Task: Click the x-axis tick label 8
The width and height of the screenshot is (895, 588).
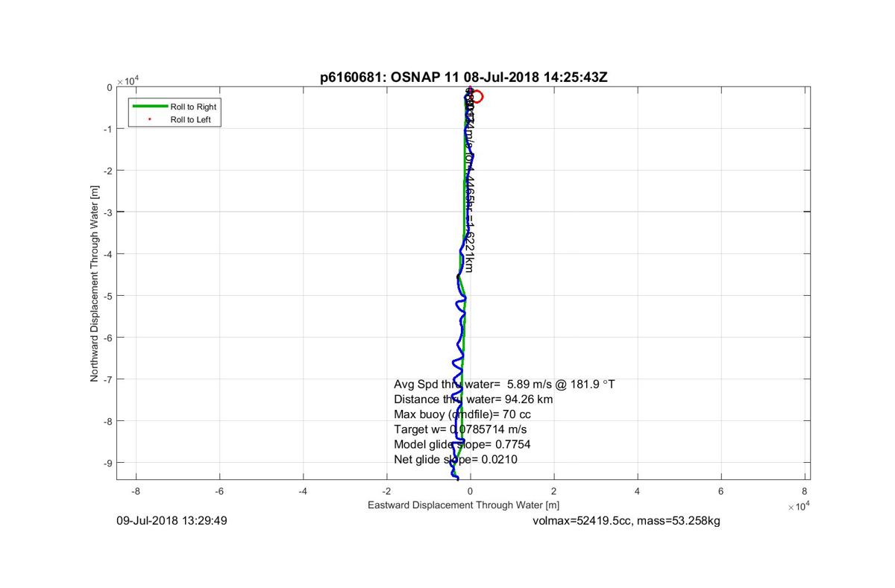Action: (804, 491)
